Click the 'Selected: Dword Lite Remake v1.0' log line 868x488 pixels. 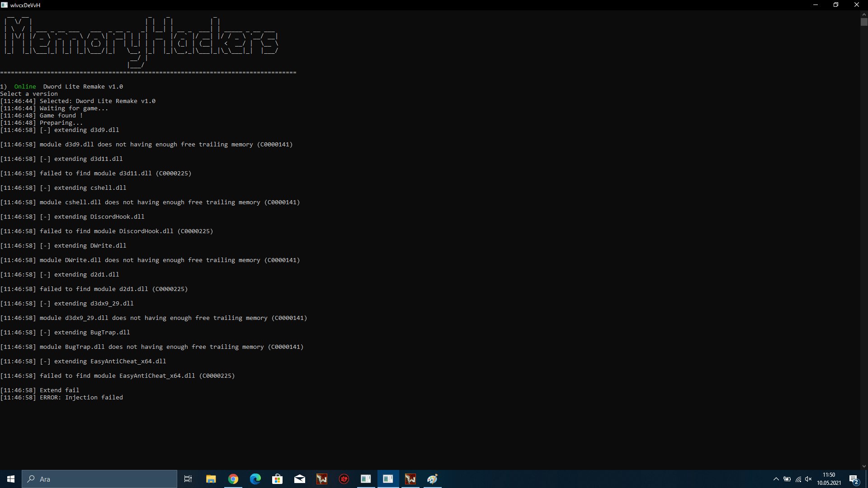[x=78, y=101]
